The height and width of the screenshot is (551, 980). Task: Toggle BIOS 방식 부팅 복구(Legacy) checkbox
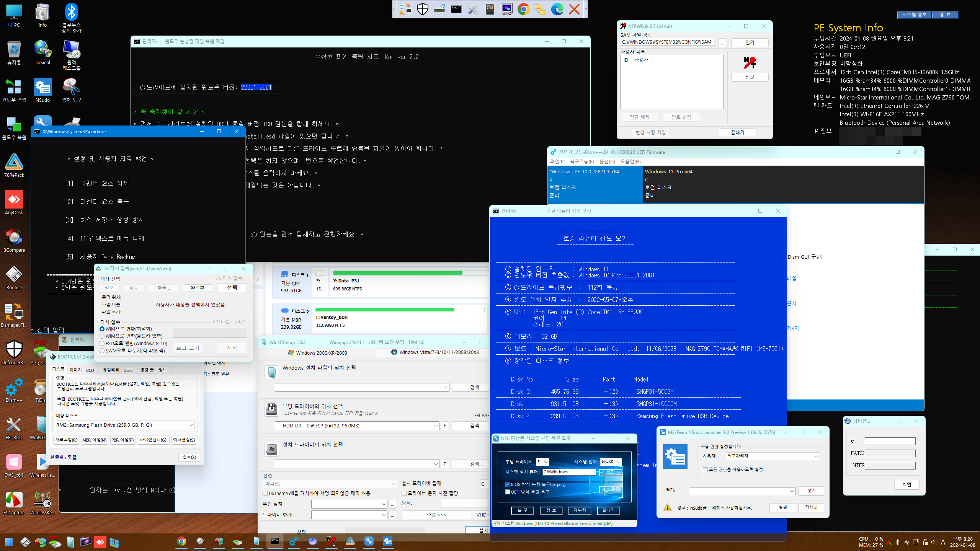(x=508, y=484)
